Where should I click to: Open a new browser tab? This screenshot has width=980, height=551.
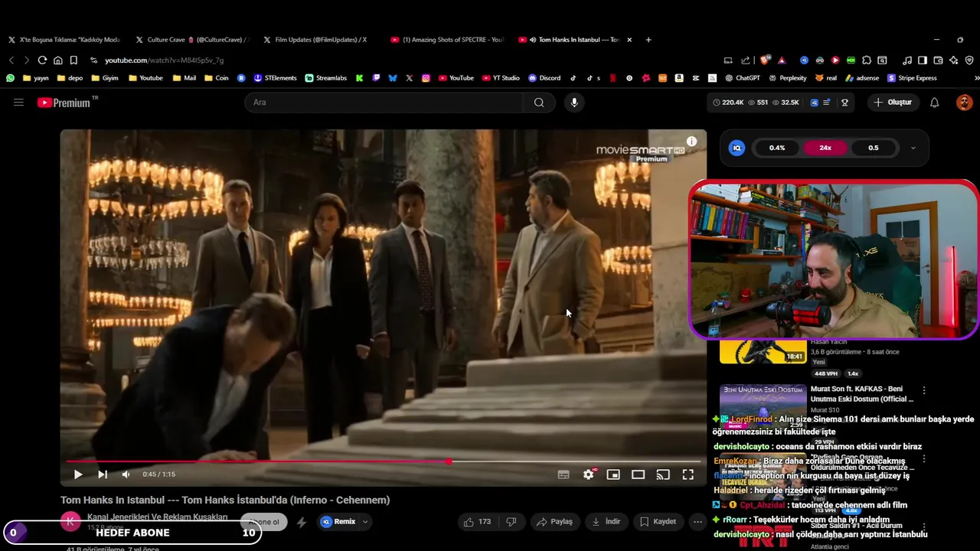(648, 40)
